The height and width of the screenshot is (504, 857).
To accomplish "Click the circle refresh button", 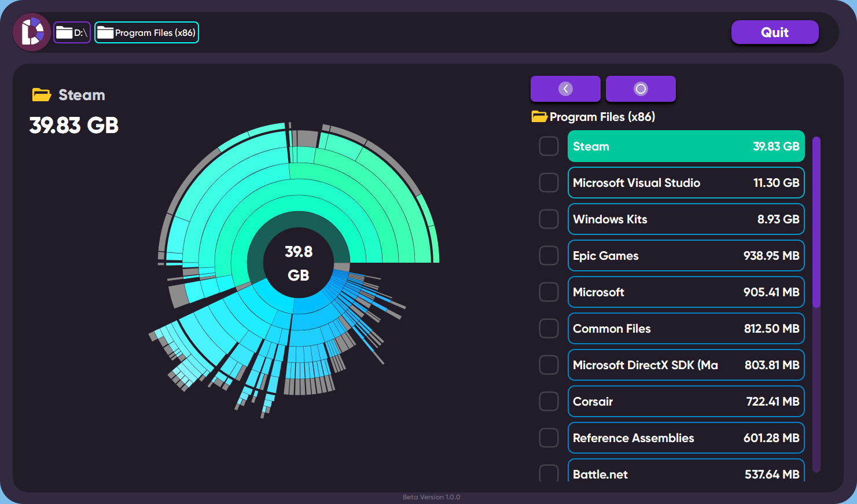I will point(641,89).
